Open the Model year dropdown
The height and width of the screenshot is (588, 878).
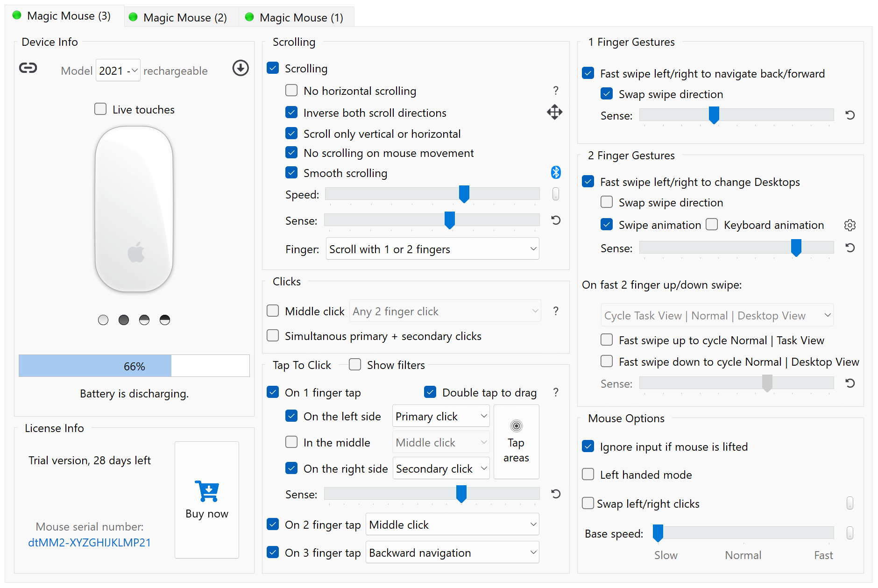[x=118, y=70]
